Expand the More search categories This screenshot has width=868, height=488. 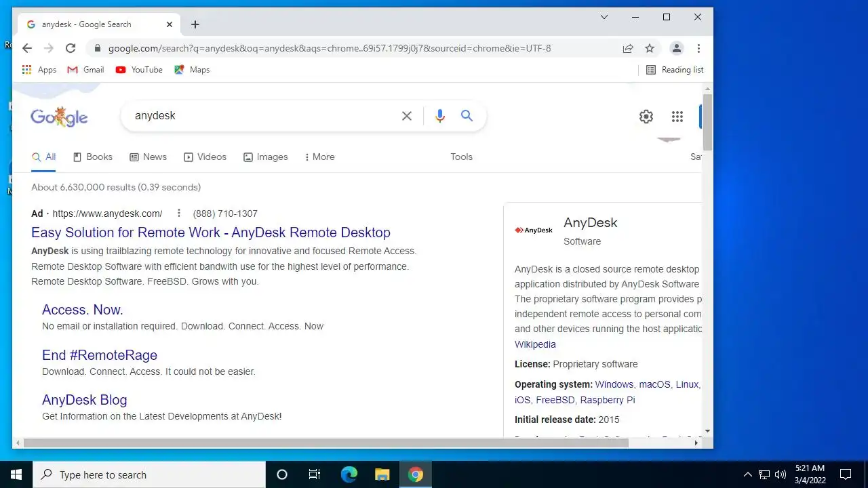pyautogui.click(x=319, y=157)
